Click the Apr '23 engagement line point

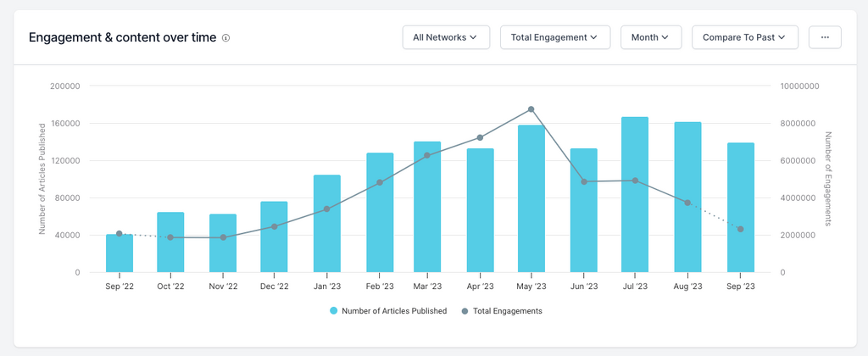(481, 137)
